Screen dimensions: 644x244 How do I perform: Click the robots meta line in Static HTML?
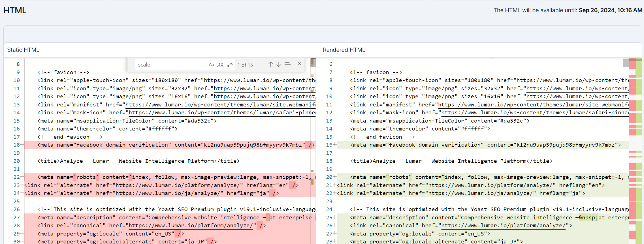pos(170,177)
